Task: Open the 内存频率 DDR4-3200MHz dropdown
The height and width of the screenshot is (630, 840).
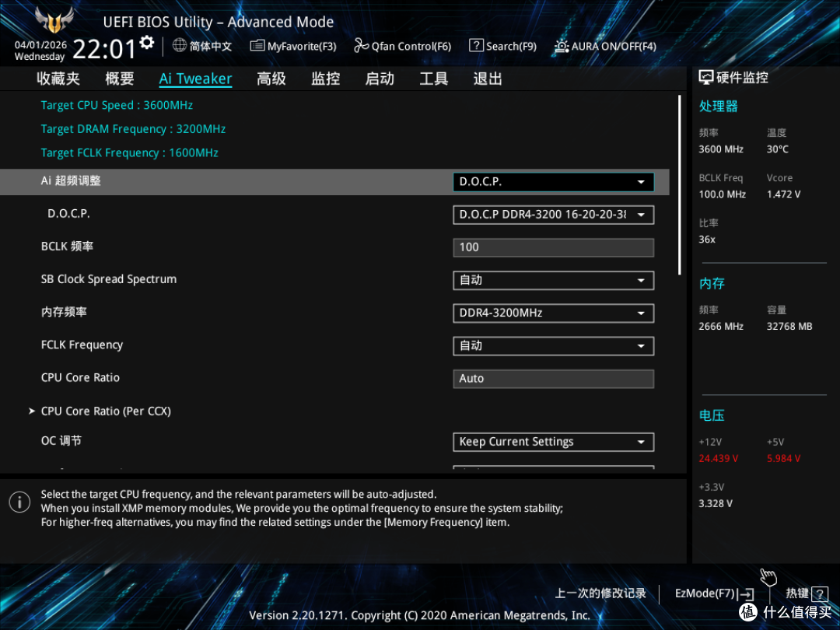Action: (x=554, y=313)
